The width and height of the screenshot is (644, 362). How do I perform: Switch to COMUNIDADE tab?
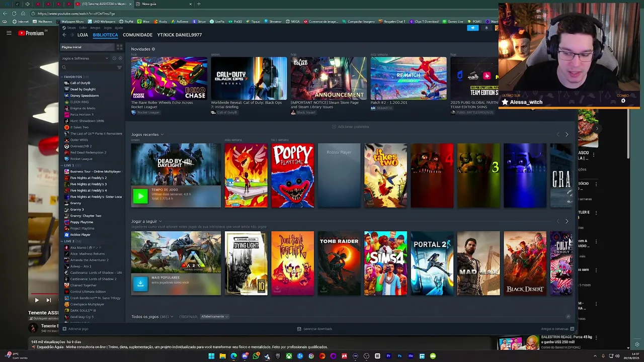point(137,35)
